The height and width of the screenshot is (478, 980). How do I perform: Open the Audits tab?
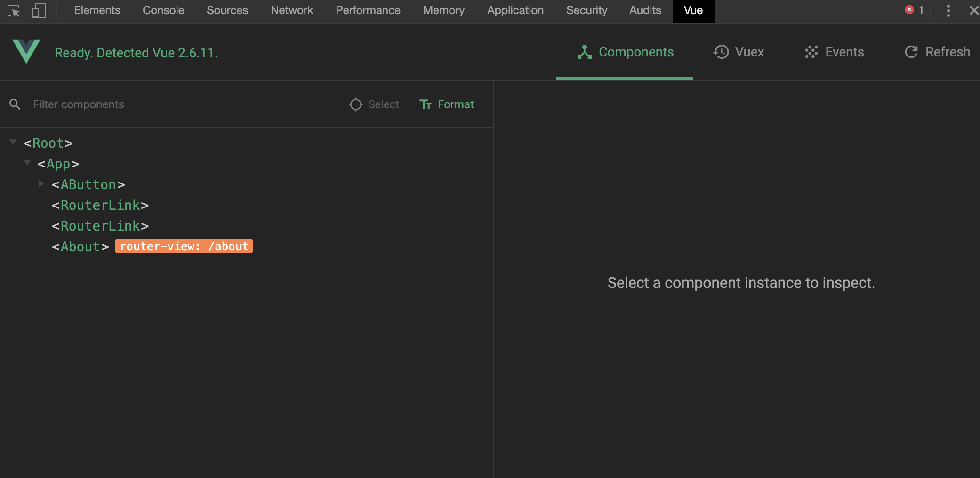tap(645, 10)
